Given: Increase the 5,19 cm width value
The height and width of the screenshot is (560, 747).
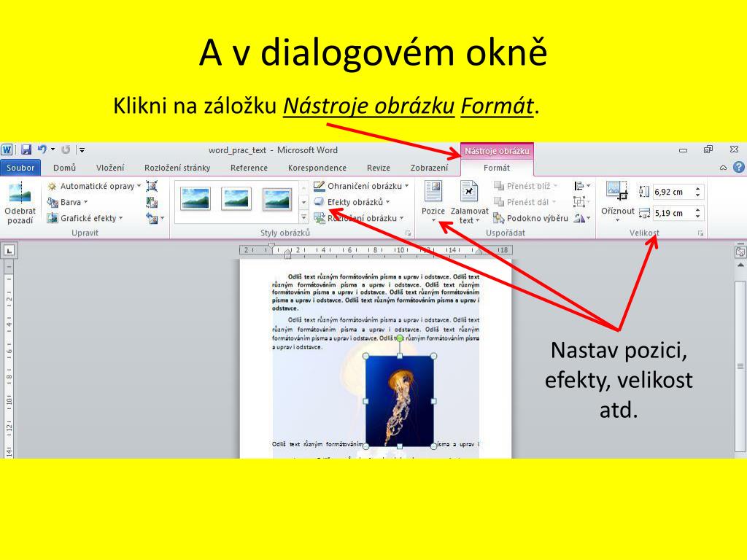Looking at the screenshot, I should pos(698,210).
